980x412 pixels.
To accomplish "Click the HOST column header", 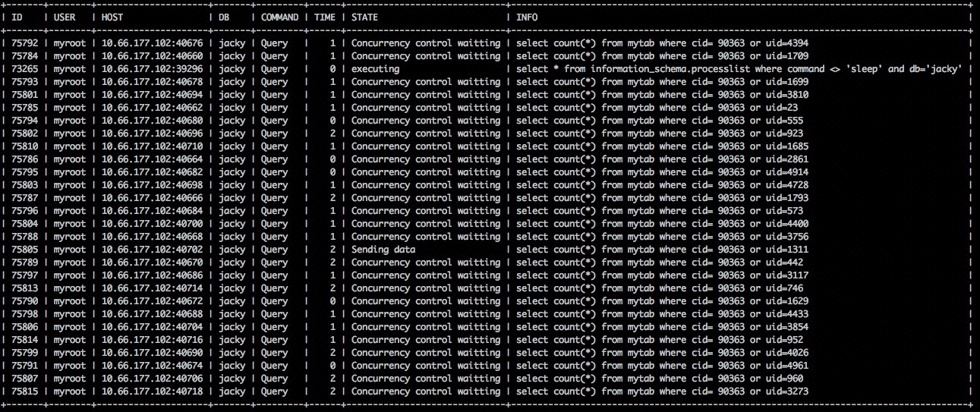I will 113,17.
